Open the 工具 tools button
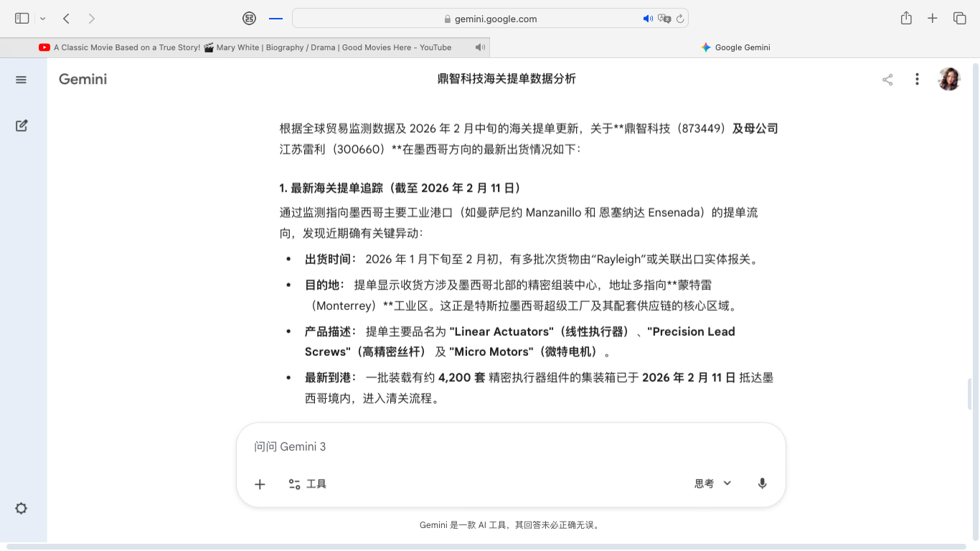The height and width of the screenshot is (551, 980). pos(307,484)
